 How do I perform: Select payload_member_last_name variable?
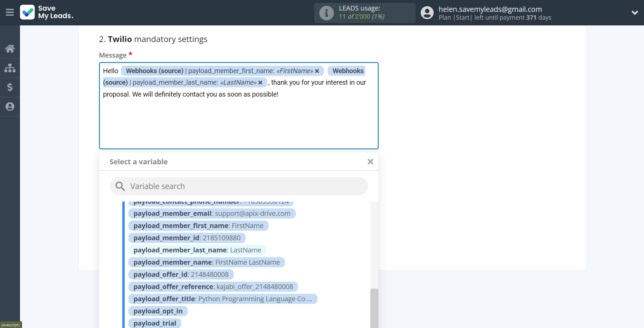tap(197, 250)
